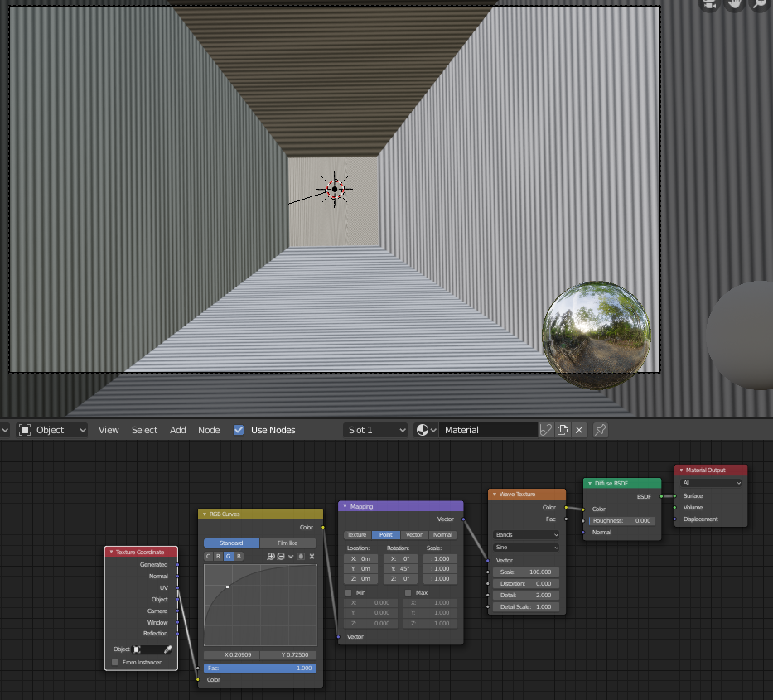
Task: Switch to the Film like tab
Action: [x=287, y=543]
